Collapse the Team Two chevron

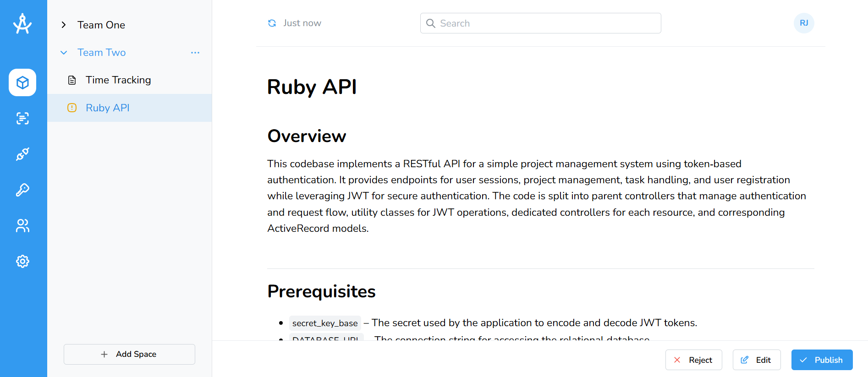(x=64, y=53)
